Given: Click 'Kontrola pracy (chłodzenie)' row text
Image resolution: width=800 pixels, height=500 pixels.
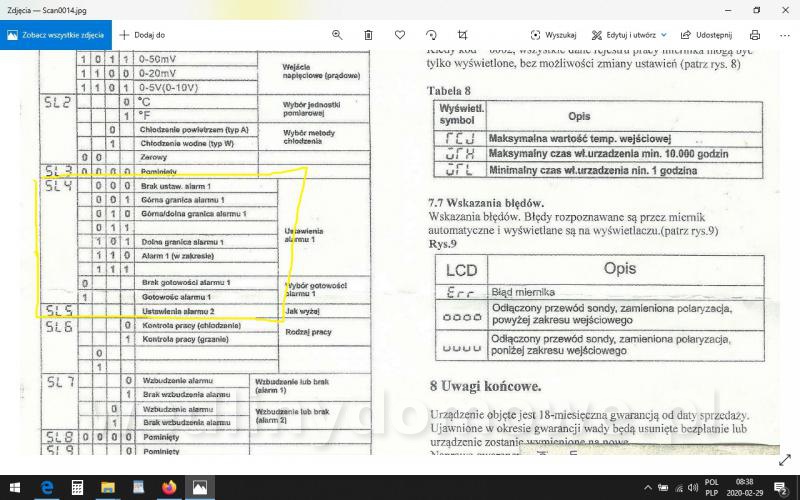Looking at the screenshot, I should tap(191, 325).
